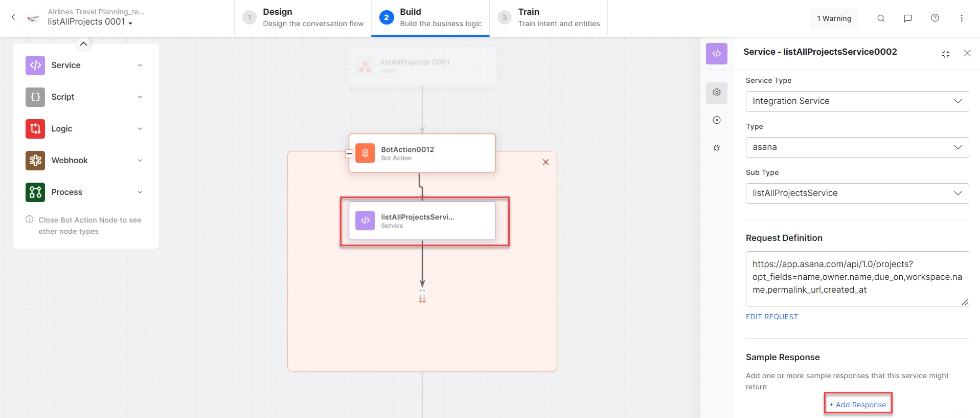Open the asana Type dropdown
980x418 pixels.
857,147
